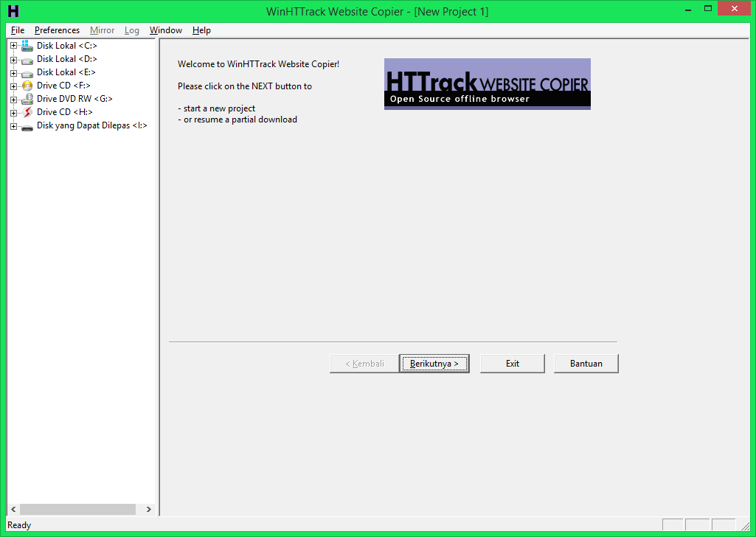Expand the Disk Lokal E: tree node
Screen dimensions: 756x537
pos(13,73)
